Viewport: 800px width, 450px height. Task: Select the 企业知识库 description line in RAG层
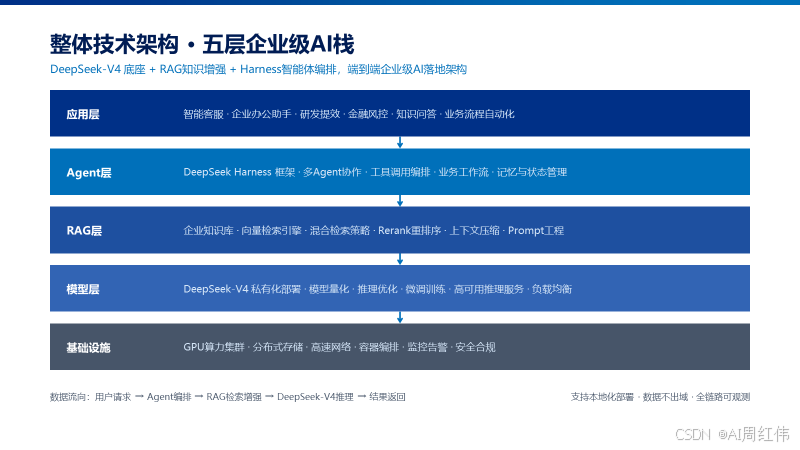(x=373, y=231)
